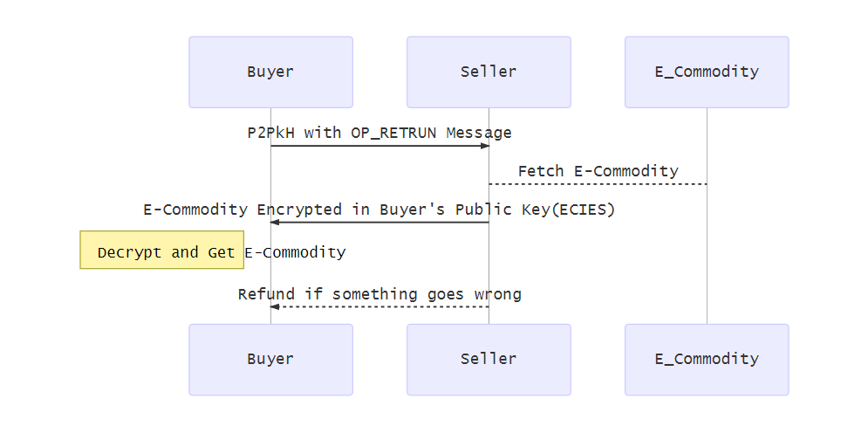The image size is (868, 433).
Task: Click the E_Commodity vertical lifeline
Action: click(x=707, y=216)
